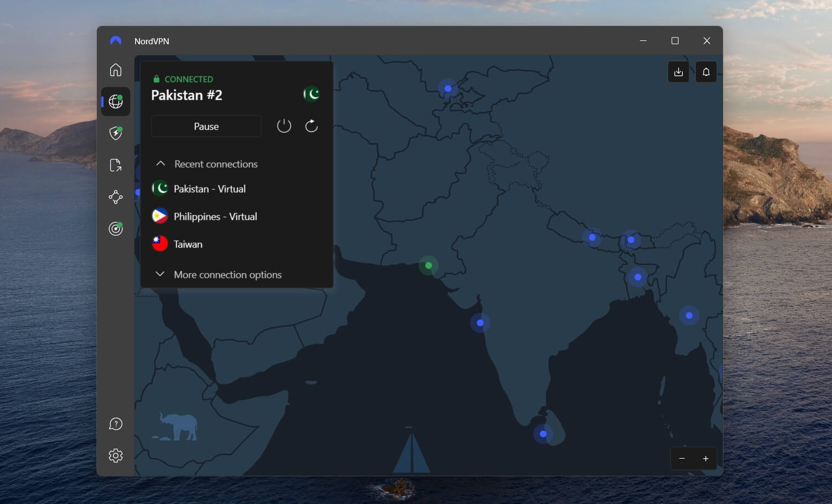Select Pakistan - Virtual recent connection

(209, 189)
